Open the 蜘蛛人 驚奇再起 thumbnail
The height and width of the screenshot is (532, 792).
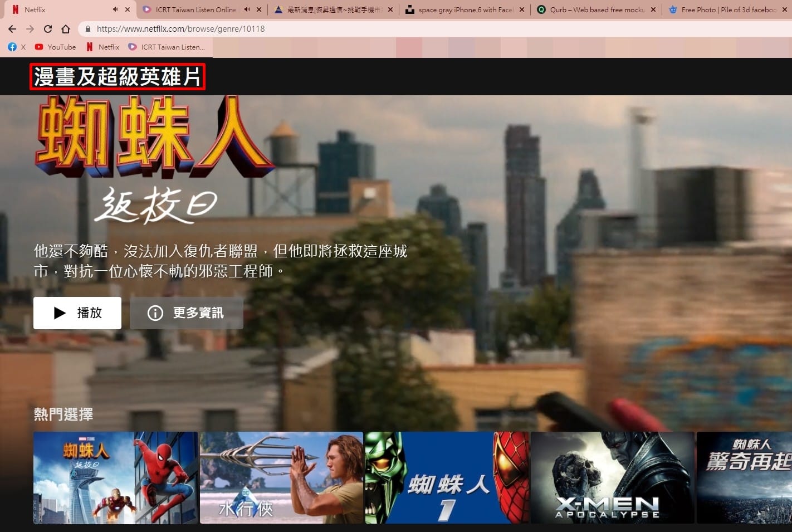pos(744,478)
